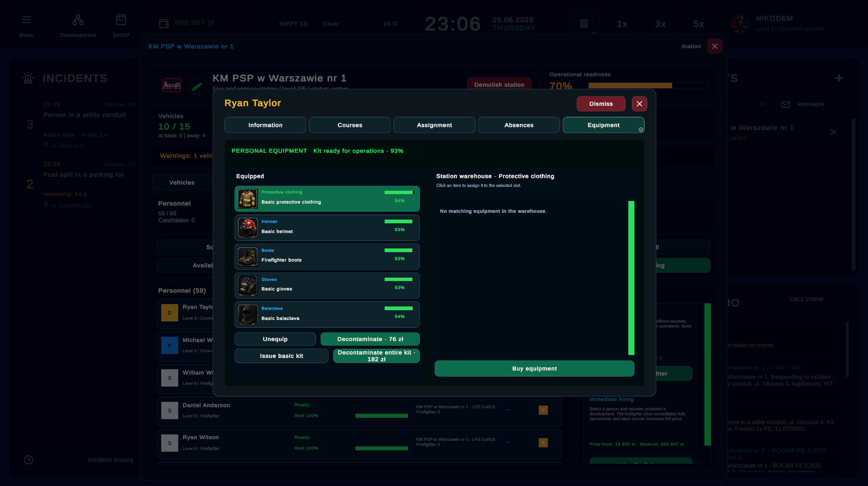
Task: Click Buy equipment button
Action: [534, 369]
